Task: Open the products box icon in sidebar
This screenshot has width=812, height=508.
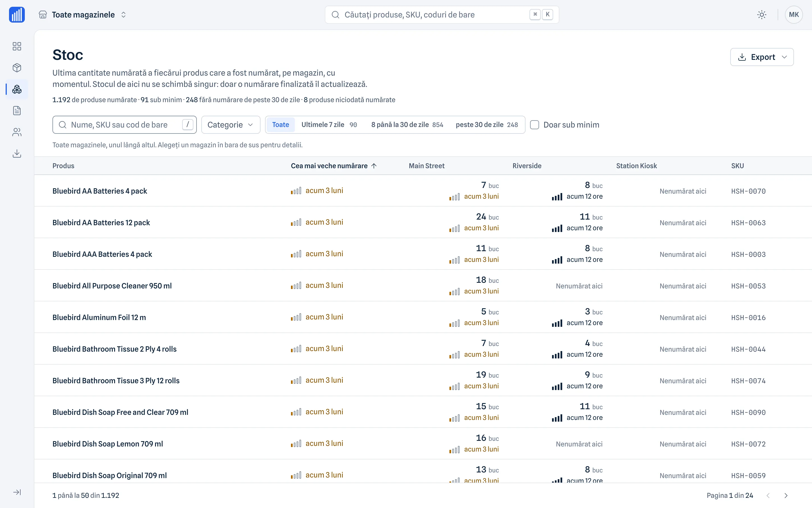Action: pyautogui.click(x=17, y=67)
